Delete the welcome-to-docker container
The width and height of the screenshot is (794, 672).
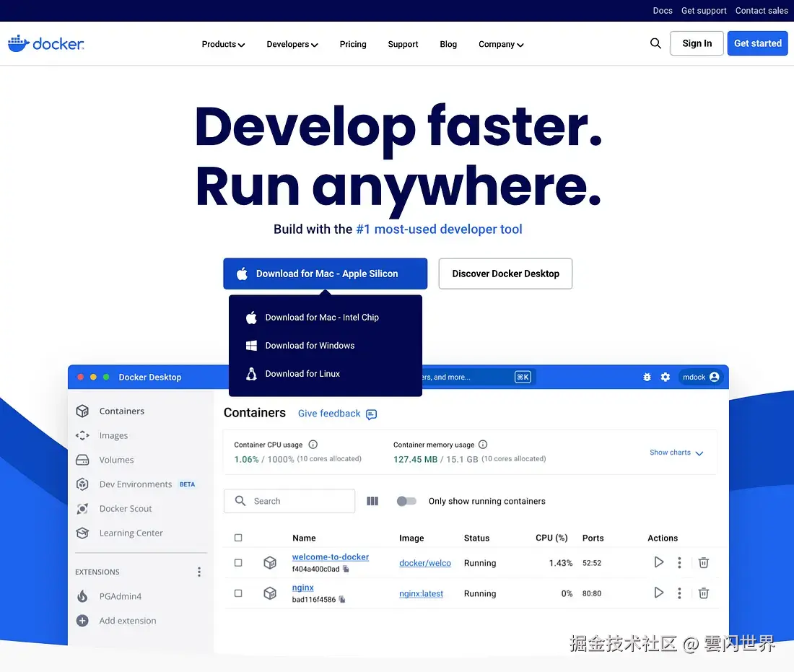tap(703, 562)
